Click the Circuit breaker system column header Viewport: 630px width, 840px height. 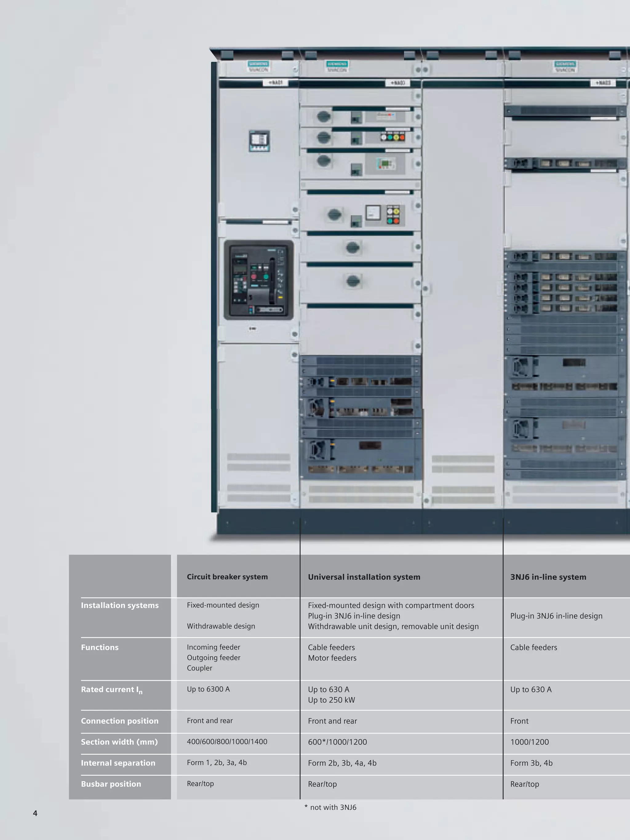coord(227,576)
